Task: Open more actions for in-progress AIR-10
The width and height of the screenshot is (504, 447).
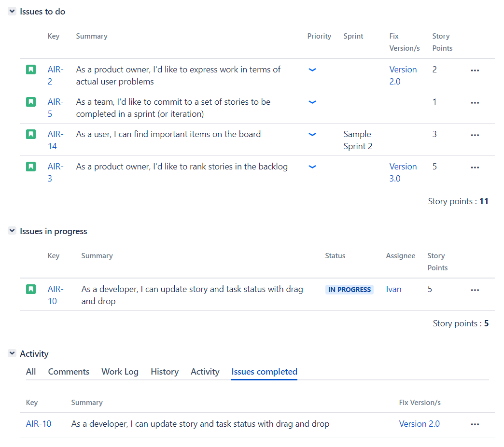Action: (x=475, y=290)
